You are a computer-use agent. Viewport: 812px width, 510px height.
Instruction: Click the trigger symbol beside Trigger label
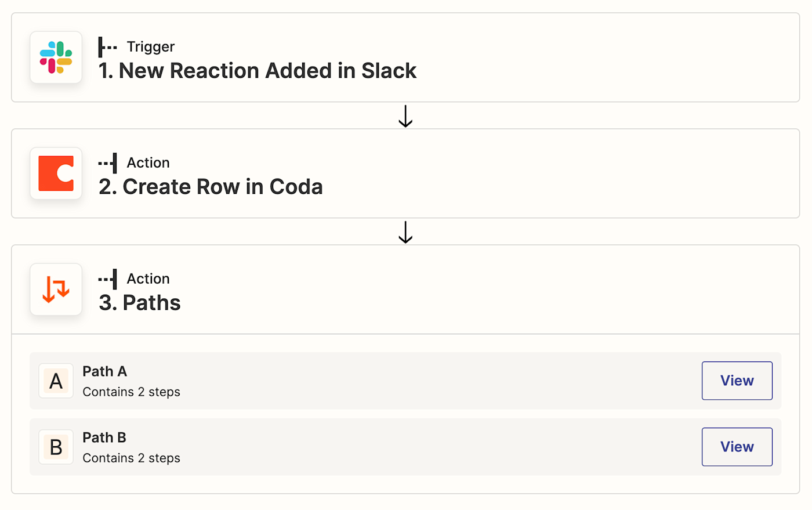[x=107, y=47]
